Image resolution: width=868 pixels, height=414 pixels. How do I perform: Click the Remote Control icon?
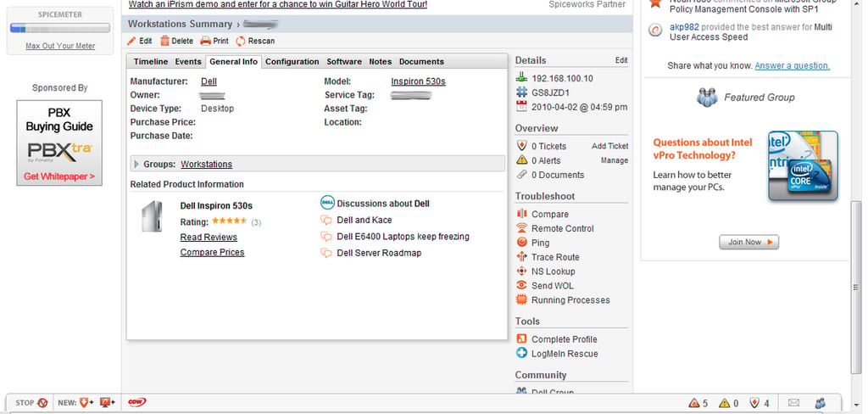[x=521, y=227]
